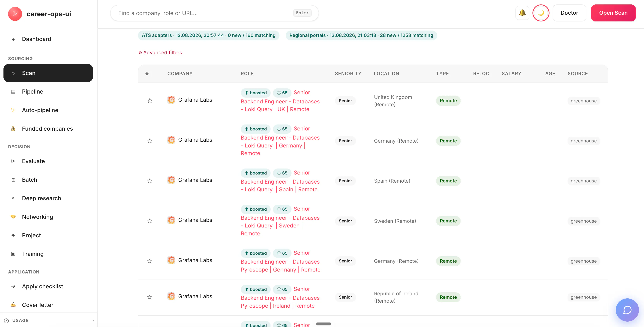644x327 pixels.
Task: Open notifications bell
Action: 522,13
